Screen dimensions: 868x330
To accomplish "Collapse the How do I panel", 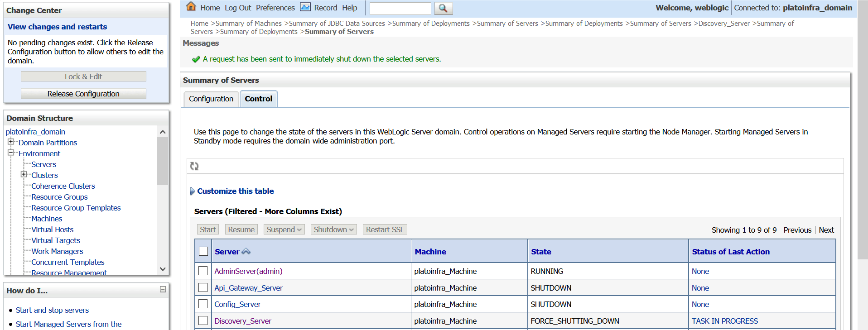I will click(x=163, y=289).
